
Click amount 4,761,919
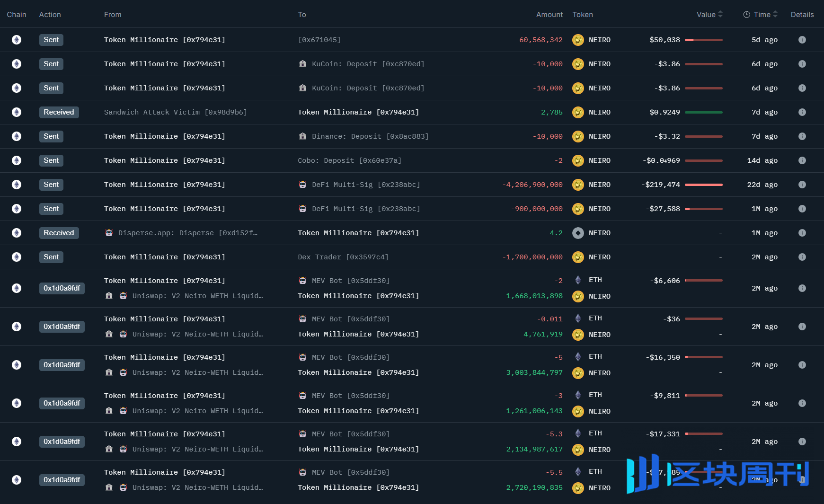coord(543,334)
